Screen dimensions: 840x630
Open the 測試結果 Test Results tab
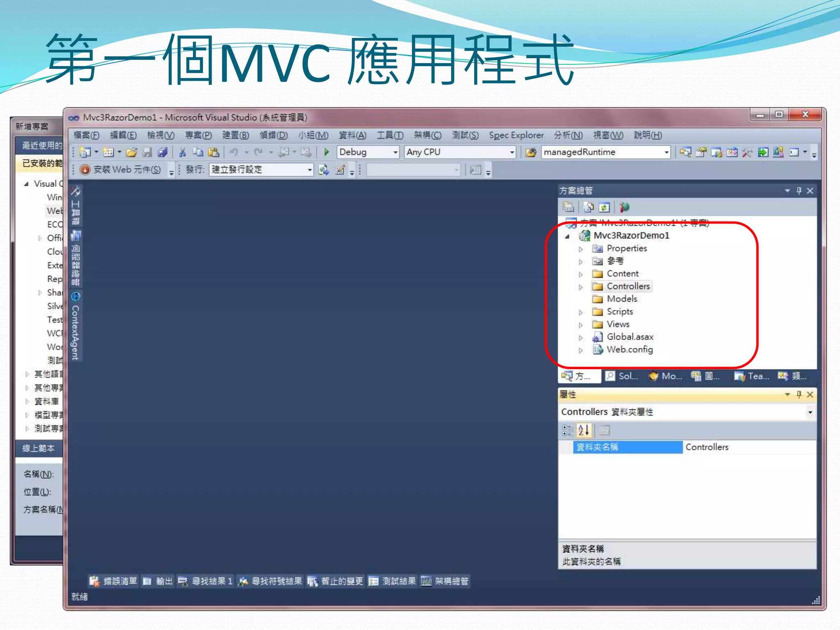coord(392,581)
